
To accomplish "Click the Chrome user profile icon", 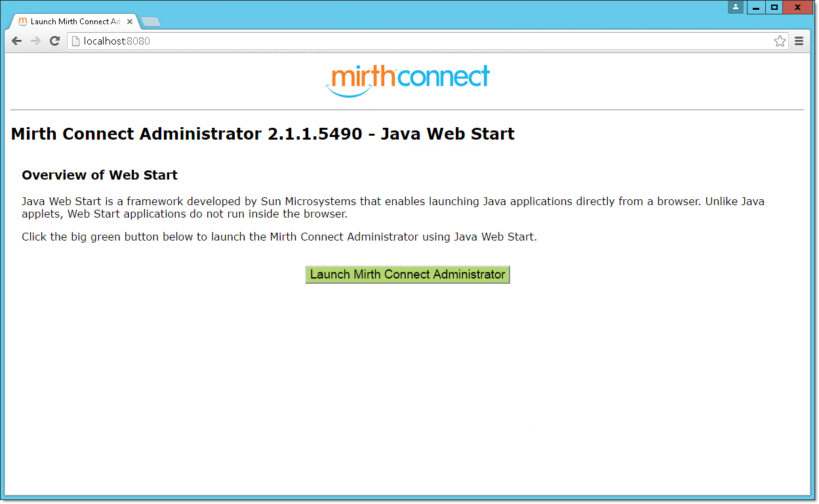I will click(x=736, y=7).
